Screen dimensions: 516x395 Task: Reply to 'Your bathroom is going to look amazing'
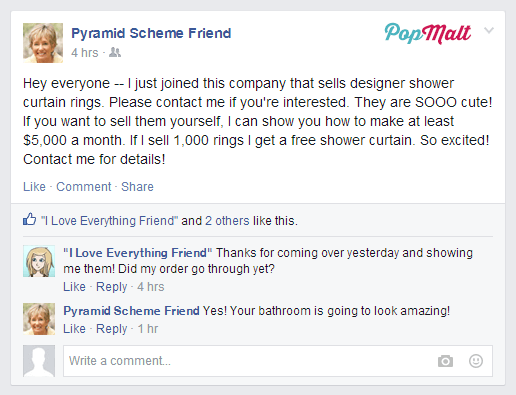[112, 329]
